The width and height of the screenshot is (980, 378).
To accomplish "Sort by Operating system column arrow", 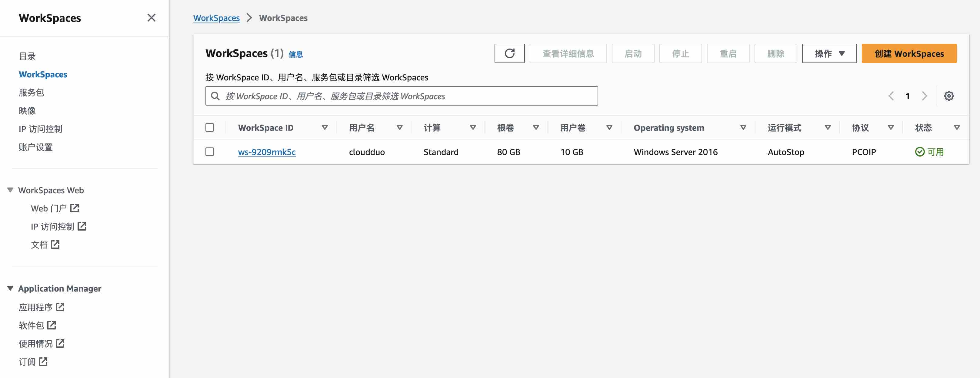I will tap(743, 128).
